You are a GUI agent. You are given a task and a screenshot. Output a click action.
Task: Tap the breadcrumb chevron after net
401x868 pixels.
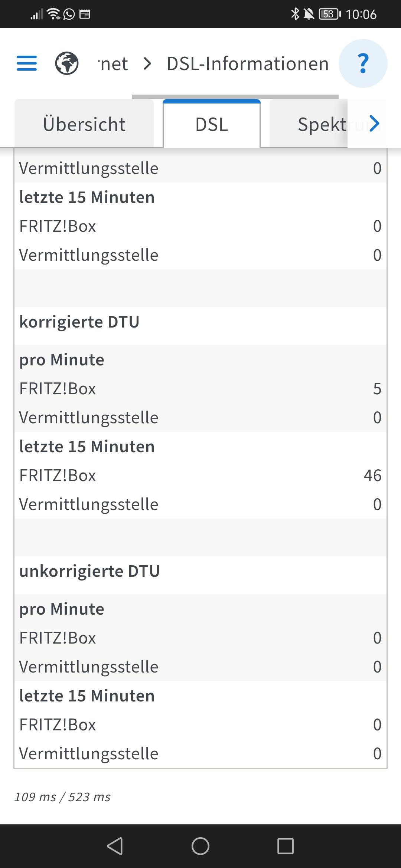tap(147, 64)
